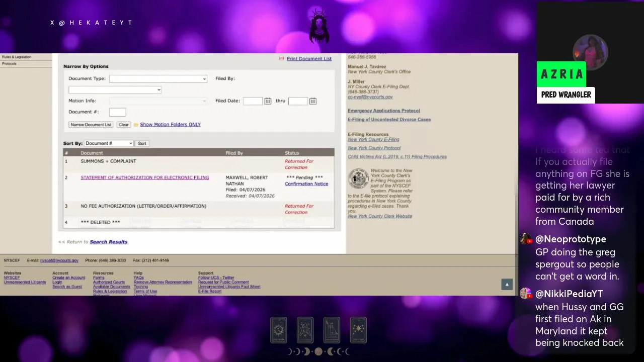Click Protocols in left sidebar
Viewport: 644px width, 362px height.
click(10, 64)
